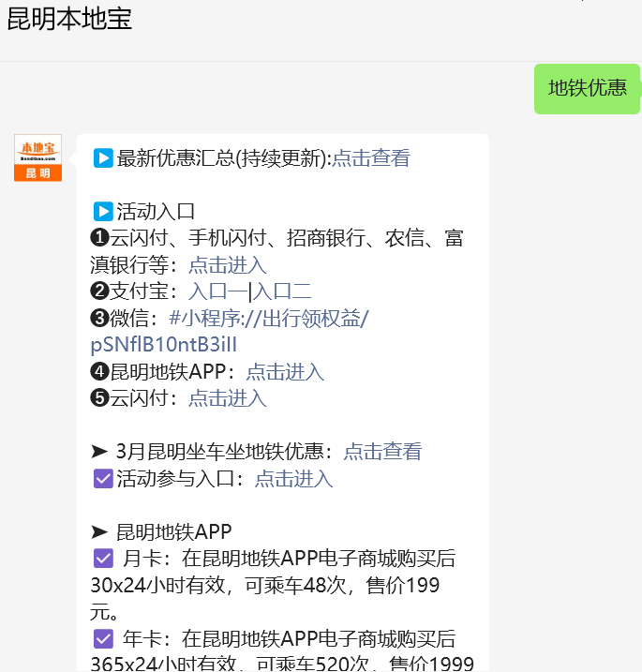The height and width of the screenshot is (672, 642).
Task: Click the 昆明本地宝 avatar logo
Action: click(x=37, y=157)
